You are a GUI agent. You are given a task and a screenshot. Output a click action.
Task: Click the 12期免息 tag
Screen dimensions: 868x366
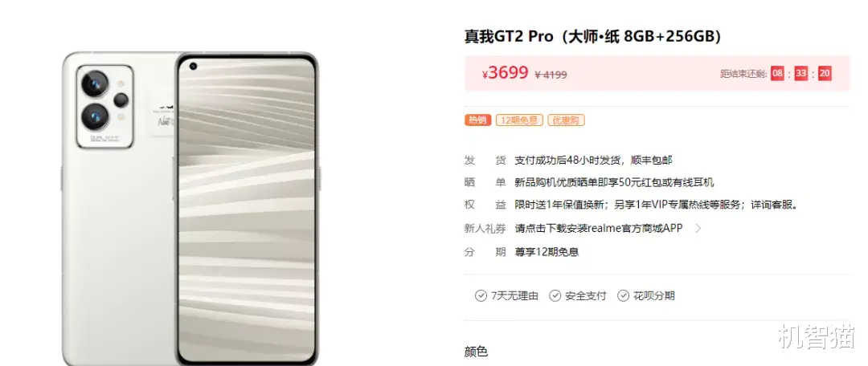click(519, 120)
